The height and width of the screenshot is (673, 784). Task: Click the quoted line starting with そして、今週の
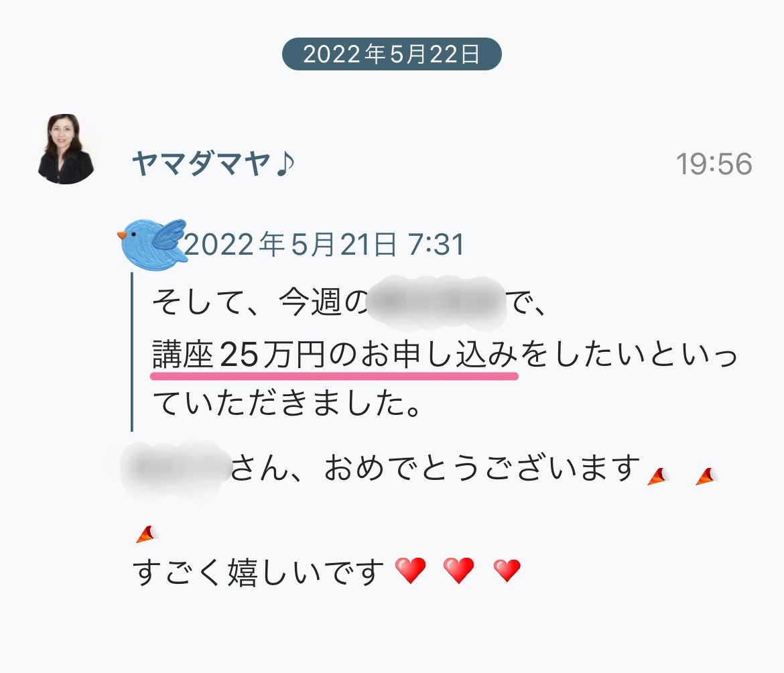[x=349, y=302]
